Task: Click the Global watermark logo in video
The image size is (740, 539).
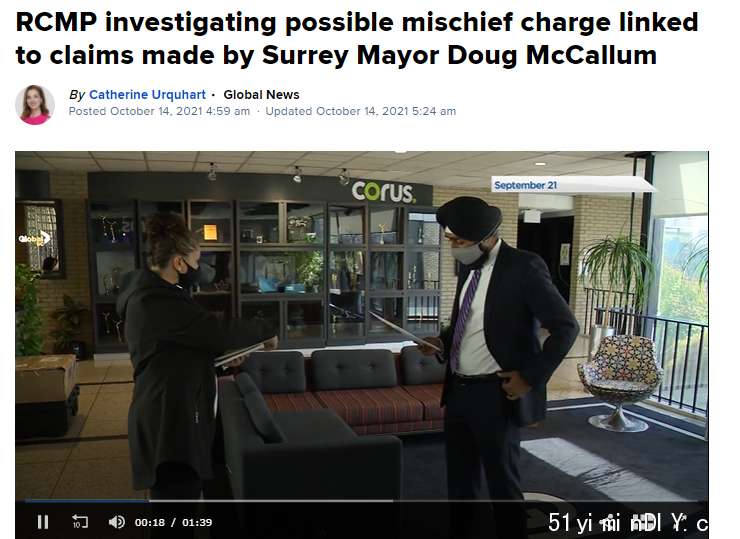Action: [34, 239]
